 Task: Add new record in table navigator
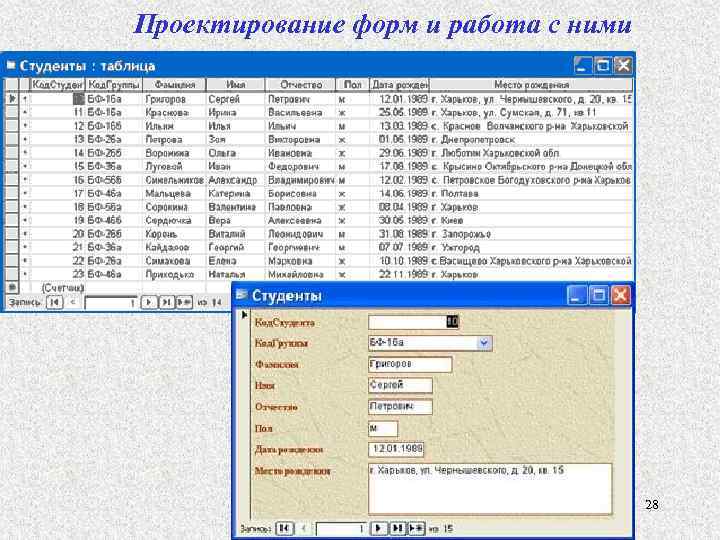[184, 302]
